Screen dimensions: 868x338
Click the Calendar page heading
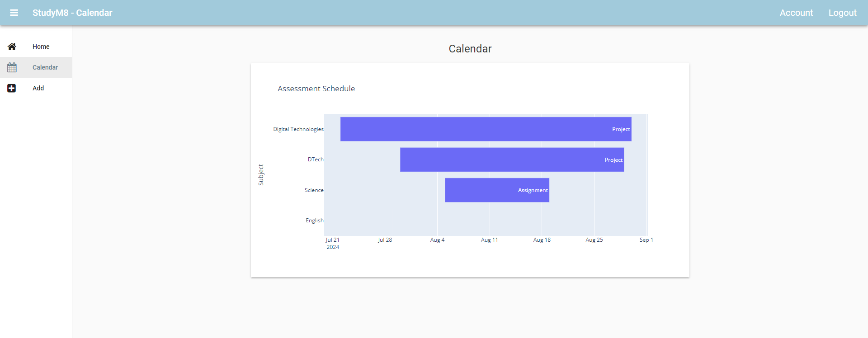pos(470,49)
